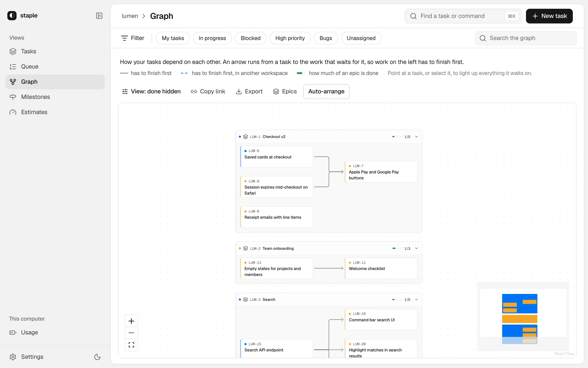Collapse the sidebar panel icon

coord(99,16)
